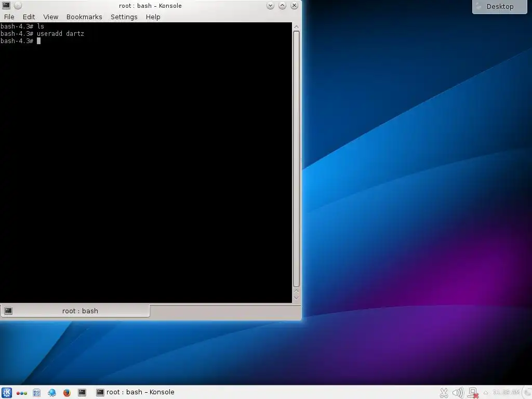Launch Konqueror web browser from panel

click(51, 393)
